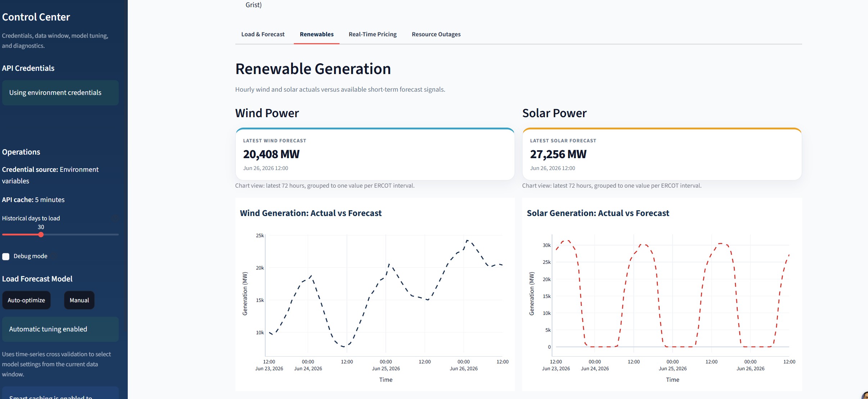
Task: Click the date under the solar forecast value
Action: 552,168
